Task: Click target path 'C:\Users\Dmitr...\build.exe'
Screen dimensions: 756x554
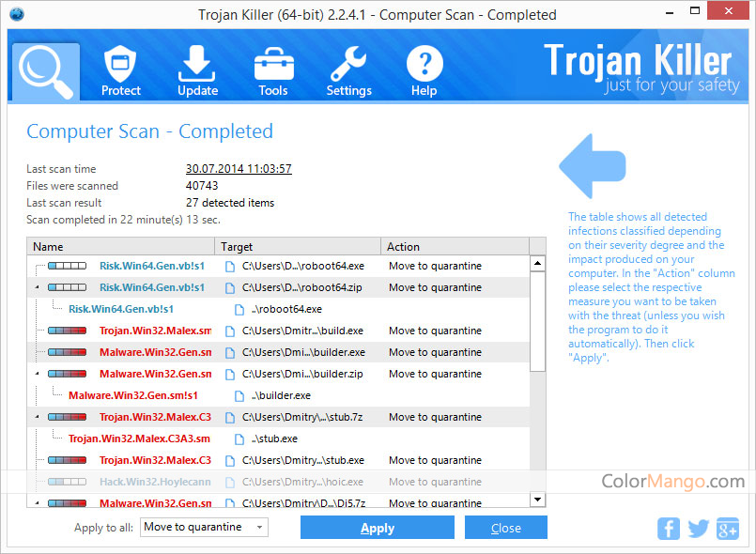Action: [302, 331]
